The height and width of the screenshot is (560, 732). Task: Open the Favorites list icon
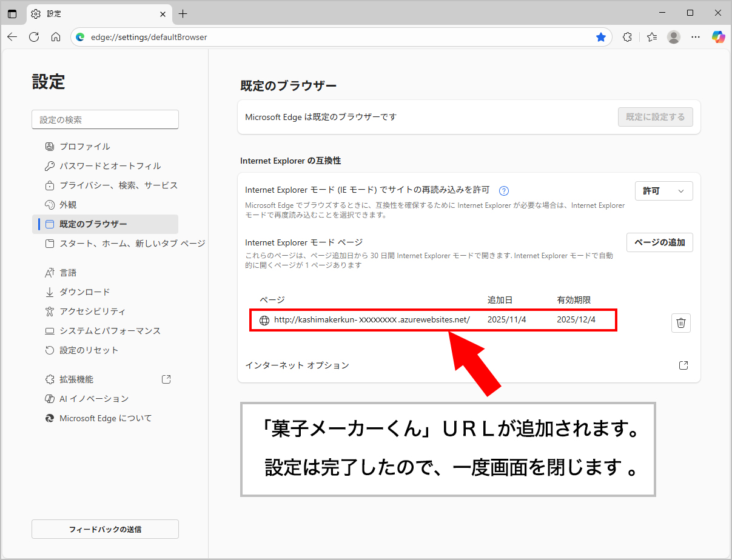(651, 37)
